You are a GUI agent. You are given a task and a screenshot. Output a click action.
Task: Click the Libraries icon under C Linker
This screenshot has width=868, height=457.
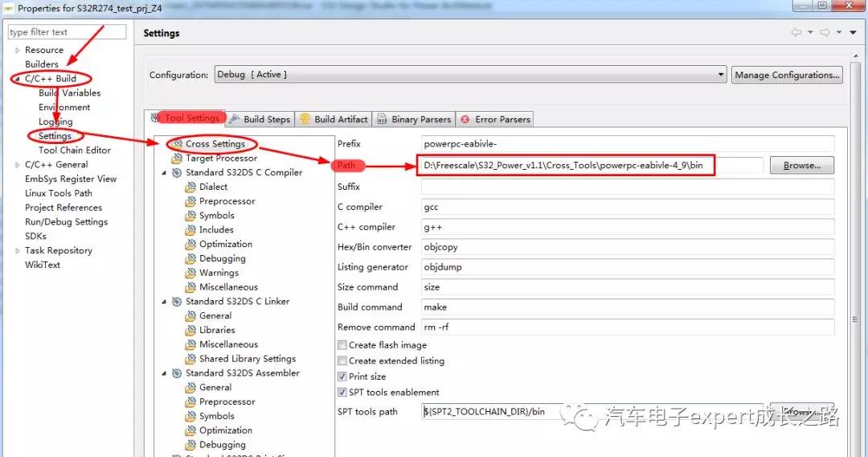click(x=190, y=331)
